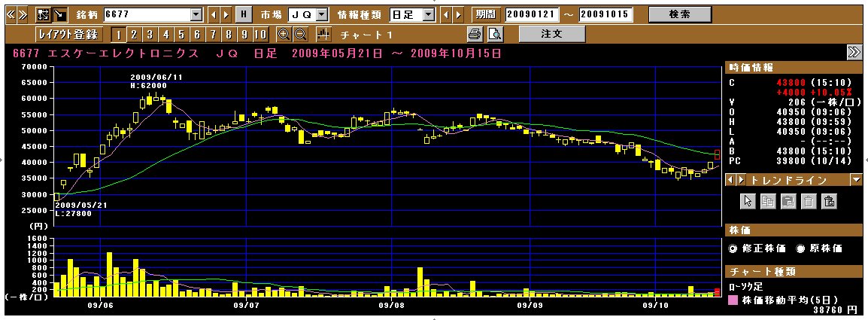Go to previous stock code arrow

[215, 15]
